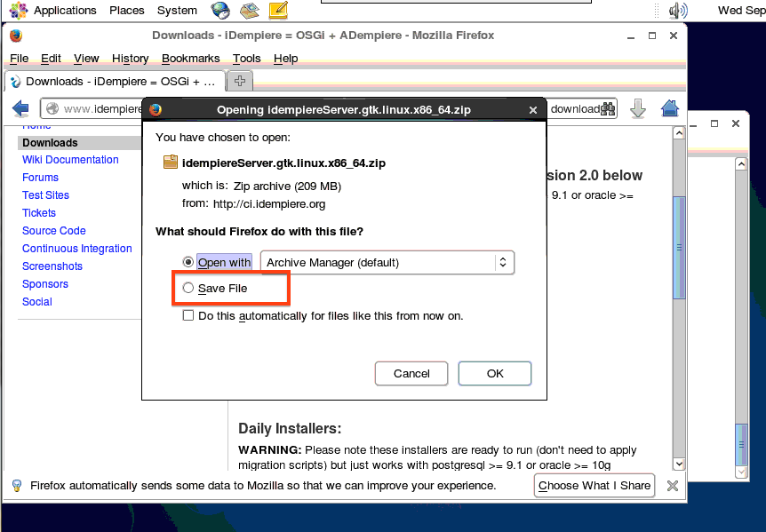
Task: Click the tab's page loading favicon
Action: [16, 82]
